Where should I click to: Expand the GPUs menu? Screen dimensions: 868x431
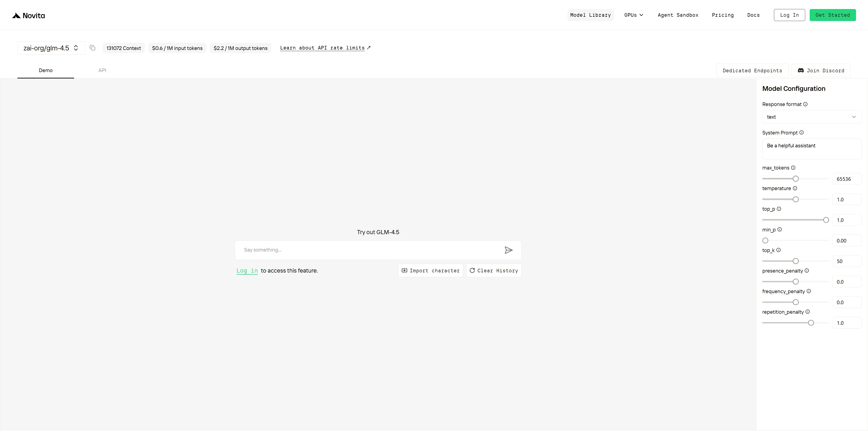tap(633, 15)
